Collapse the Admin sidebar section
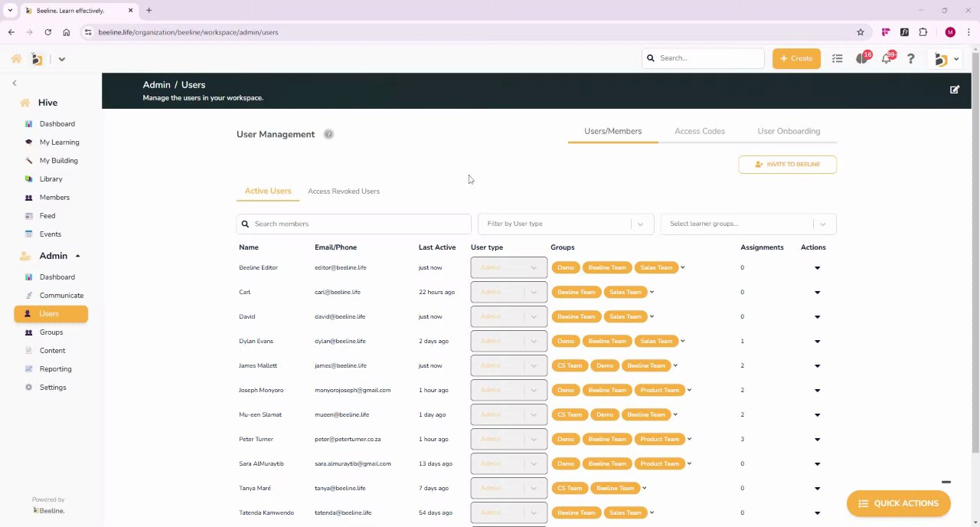980x527 pixels. pos(77,256)
